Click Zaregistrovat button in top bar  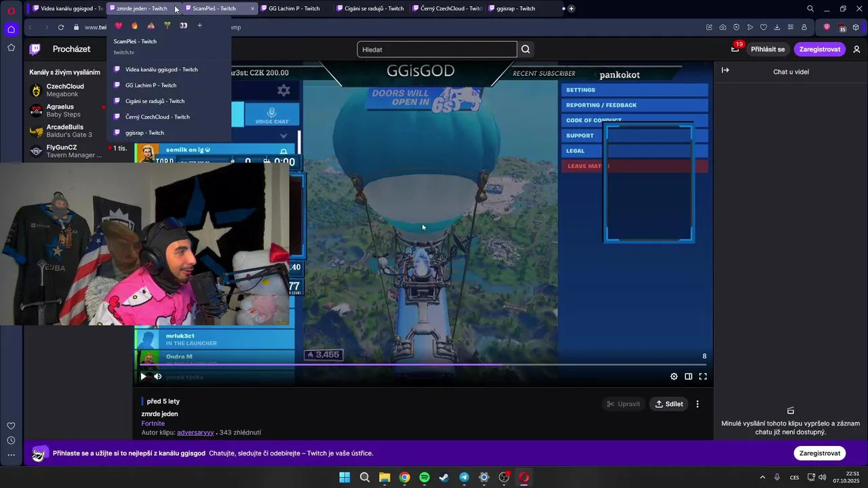point(819,49)
